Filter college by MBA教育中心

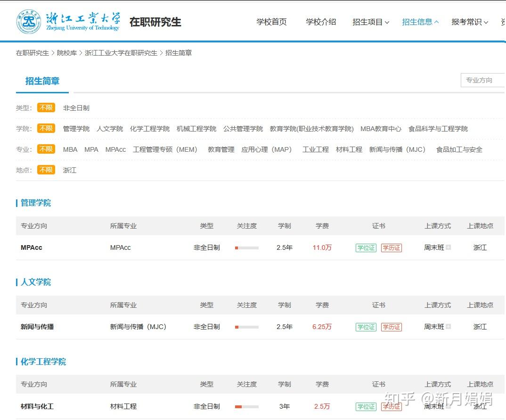click(381, 129)
